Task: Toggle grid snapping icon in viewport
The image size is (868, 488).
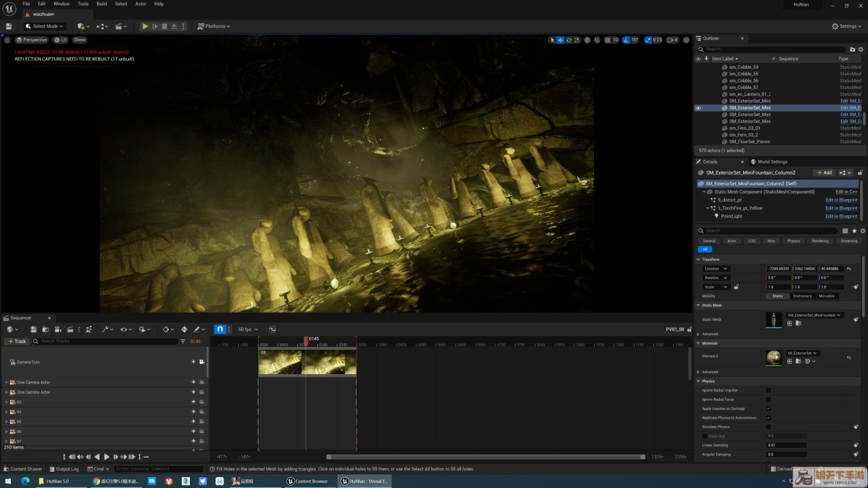Action: coord(608,40)
